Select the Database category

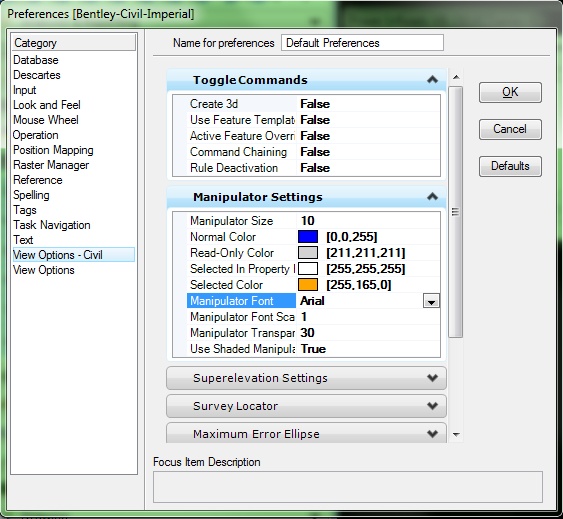tap(36, 60)
